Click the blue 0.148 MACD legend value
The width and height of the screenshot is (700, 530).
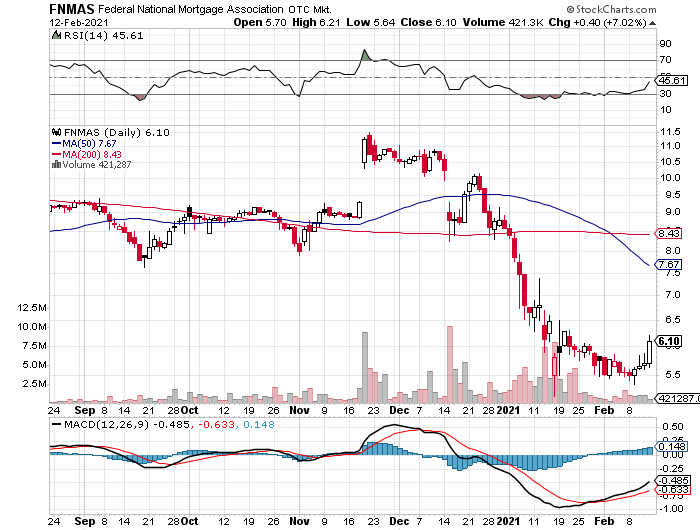click(x=259, y=424)
